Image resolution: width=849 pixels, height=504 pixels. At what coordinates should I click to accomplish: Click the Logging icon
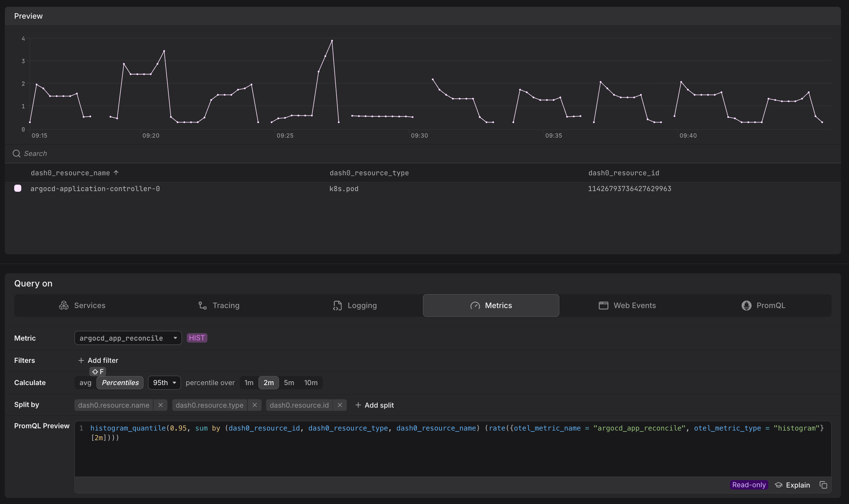pos(337,305)
